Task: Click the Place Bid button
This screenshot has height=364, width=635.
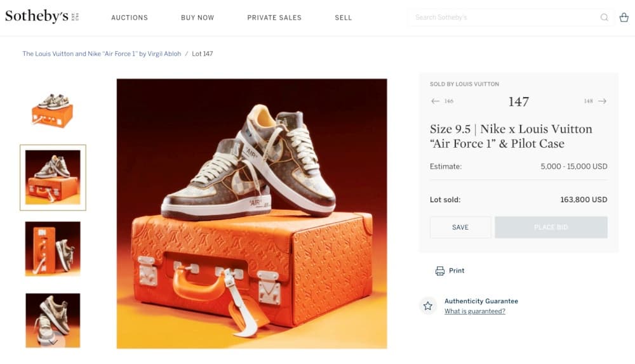Action: pyautogui.click(x=551, y=227)
